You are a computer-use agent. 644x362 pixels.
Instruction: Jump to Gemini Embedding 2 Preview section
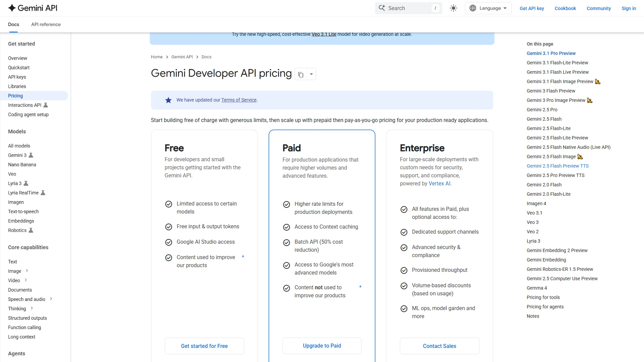[557, 250]
